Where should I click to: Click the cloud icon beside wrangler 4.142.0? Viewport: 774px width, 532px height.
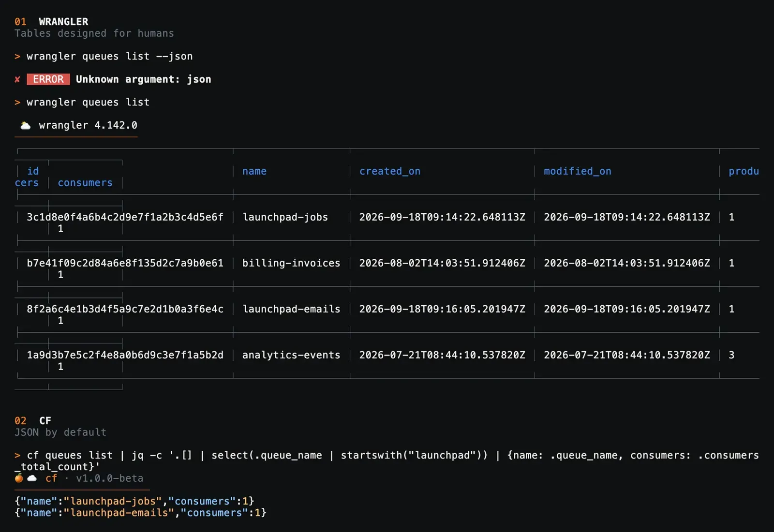point(26,126)
